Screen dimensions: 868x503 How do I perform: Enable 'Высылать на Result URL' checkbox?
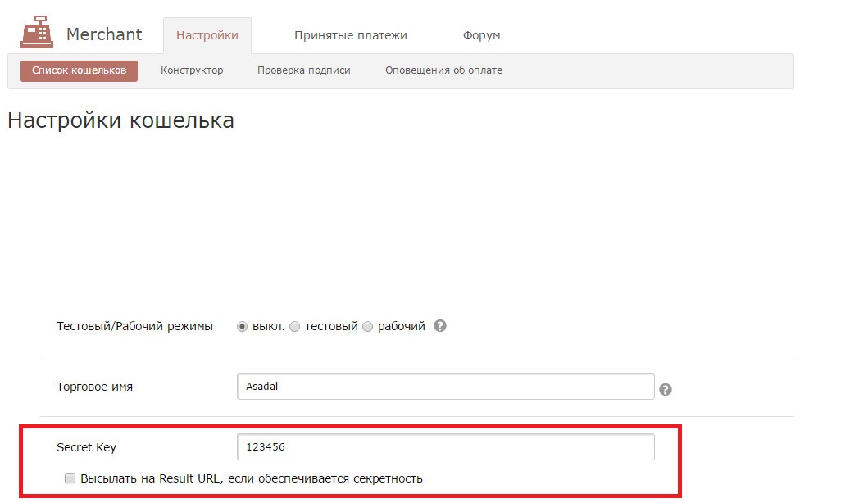pyautogui.click(x=70, y=478)
